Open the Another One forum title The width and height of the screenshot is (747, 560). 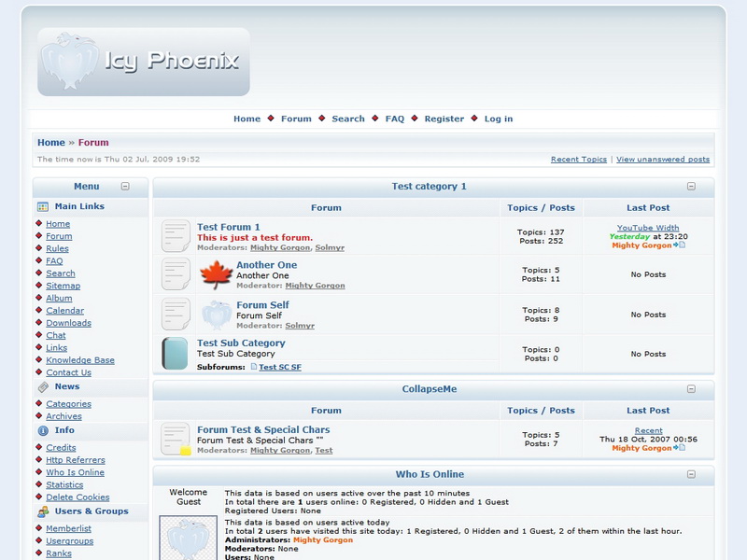[x=267, y=265]
